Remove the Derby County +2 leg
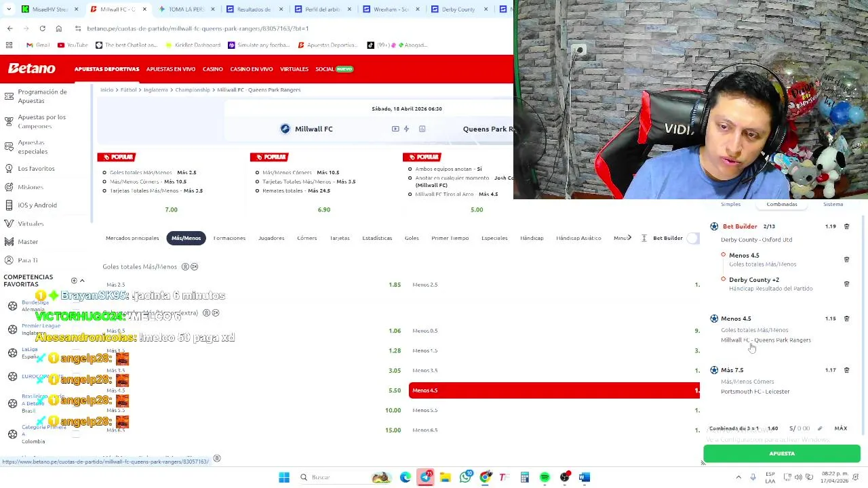Image resolution: width=868 pixels, height=488 pixels. point(846,284)
